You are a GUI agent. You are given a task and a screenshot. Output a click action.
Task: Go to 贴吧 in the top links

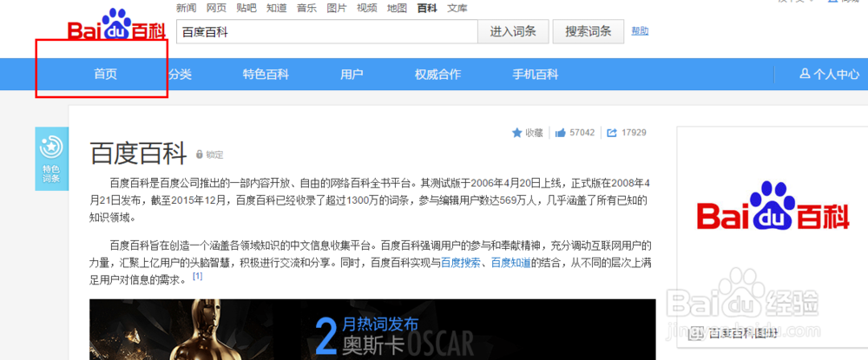pos(246,8)
